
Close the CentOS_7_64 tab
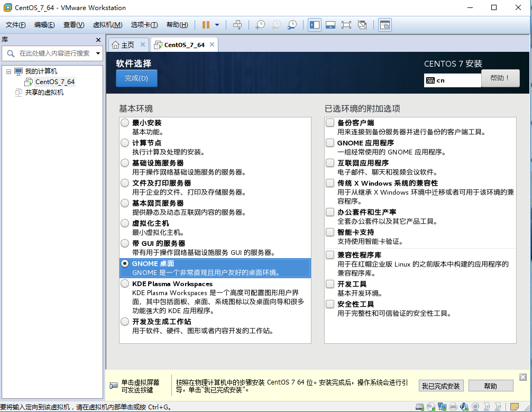click(x=212, y=44)
